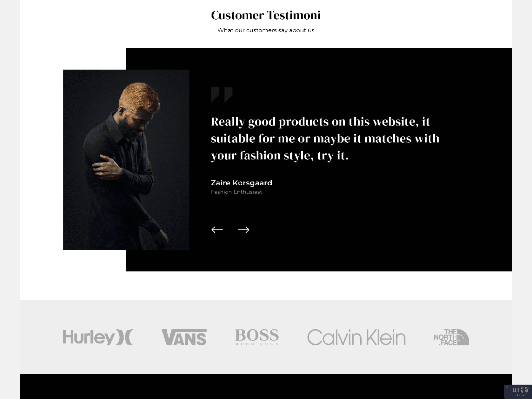Click the next testimonial right arrow

pos(243,230)
